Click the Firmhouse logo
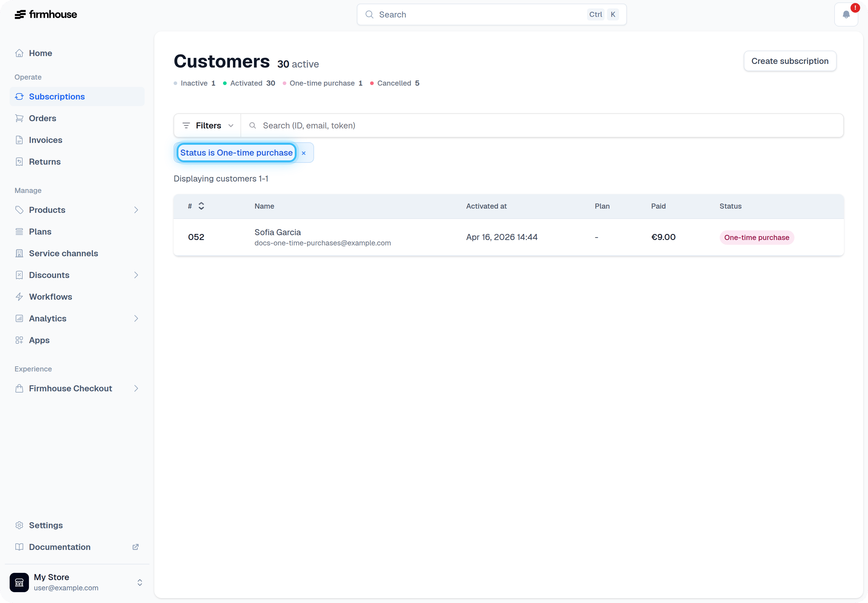 click(x=46, y=14)
